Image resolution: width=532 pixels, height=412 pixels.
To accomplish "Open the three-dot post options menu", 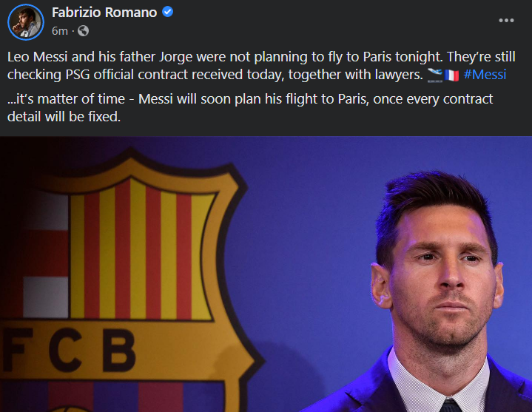I will coord(506,21).
